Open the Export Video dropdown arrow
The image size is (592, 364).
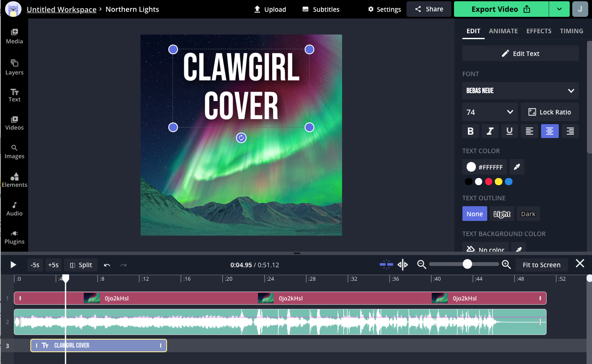[x=559, y=9]
